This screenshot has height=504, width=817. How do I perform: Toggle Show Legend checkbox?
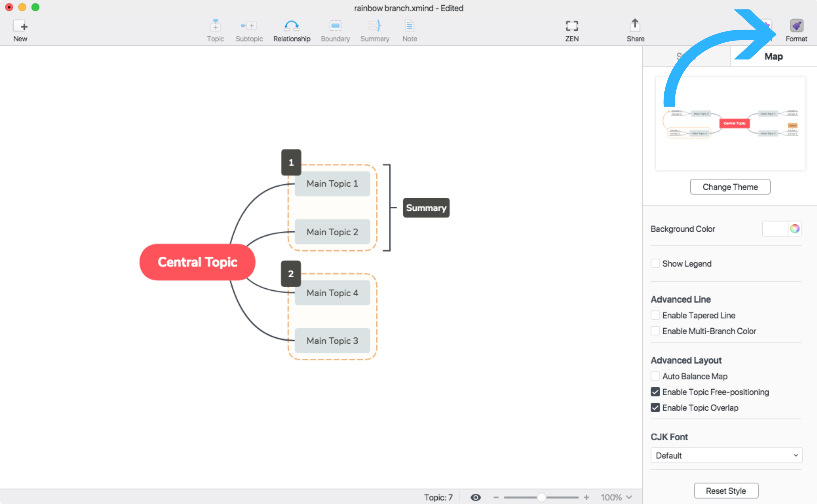[x=655, y=264]
